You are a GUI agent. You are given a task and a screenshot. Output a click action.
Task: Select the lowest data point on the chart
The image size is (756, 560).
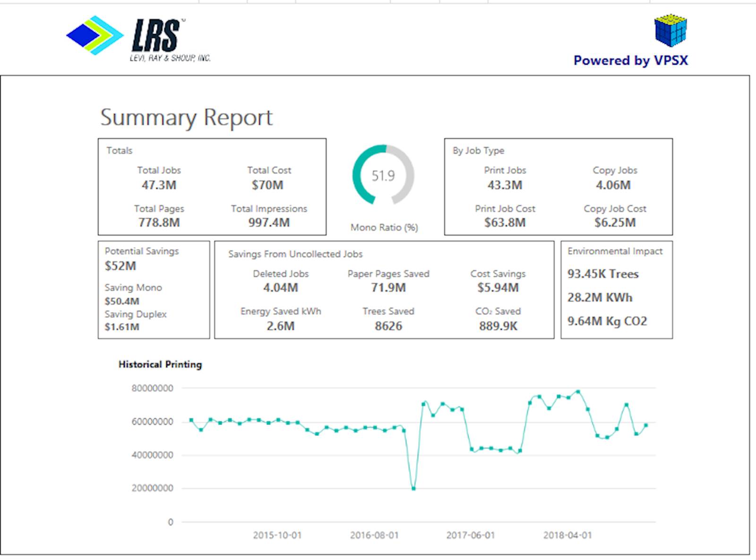click(413, 489)
